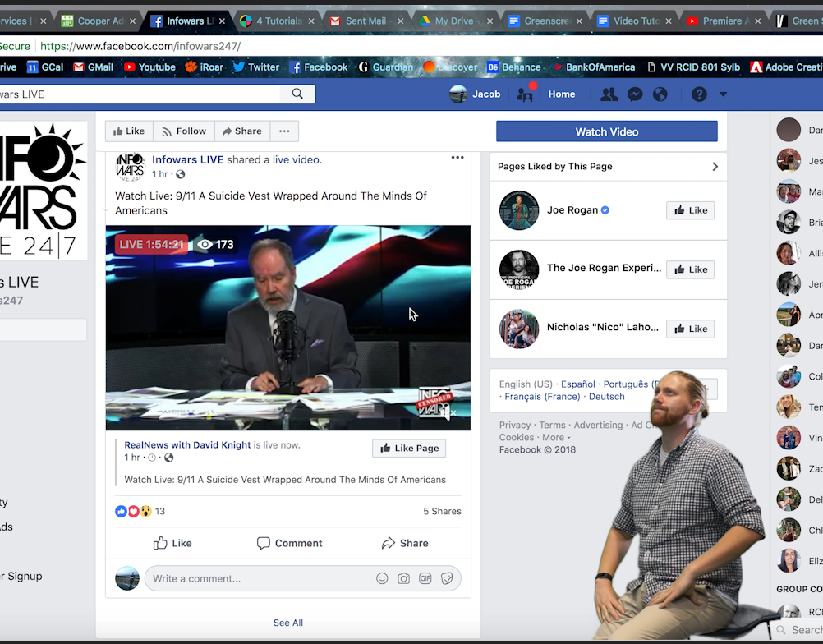
Task: Play the live video thumbnail
Action: (x=288, y=328)
